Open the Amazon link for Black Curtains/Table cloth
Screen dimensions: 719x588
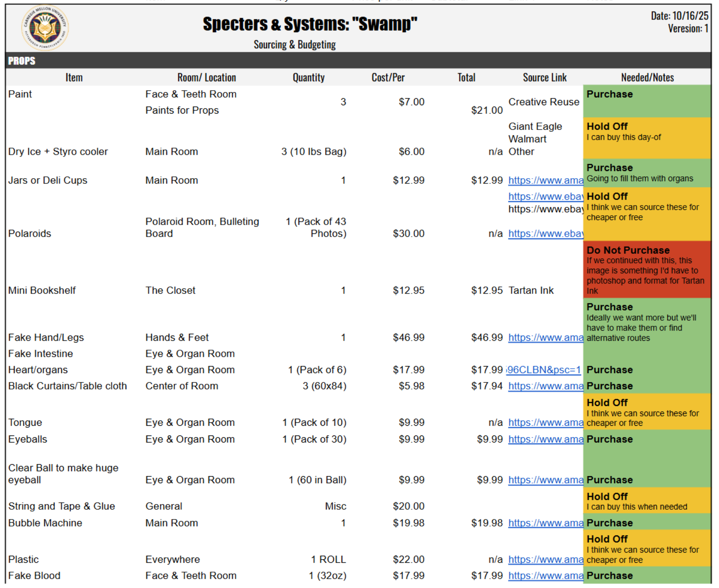coord(546,386)
